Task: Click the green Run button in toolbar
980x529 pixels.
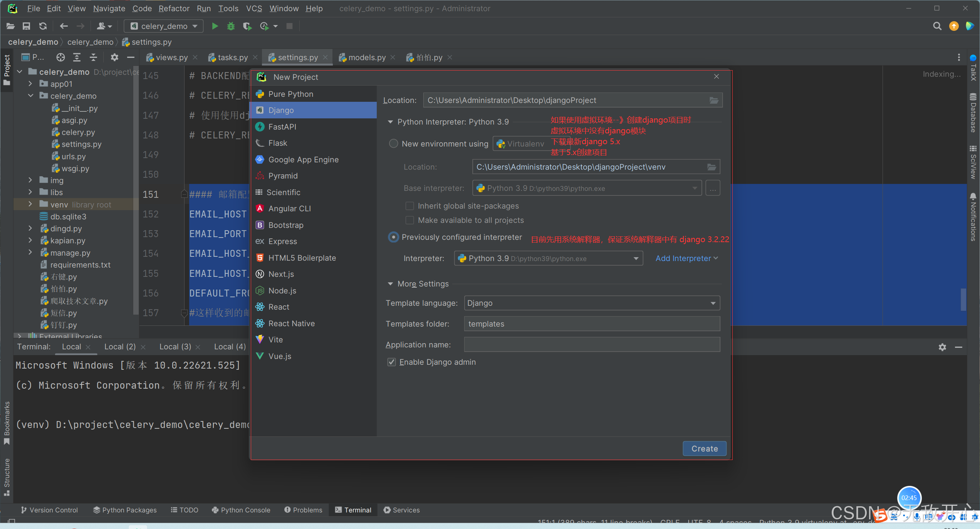Action: click(x=215, y=26)
